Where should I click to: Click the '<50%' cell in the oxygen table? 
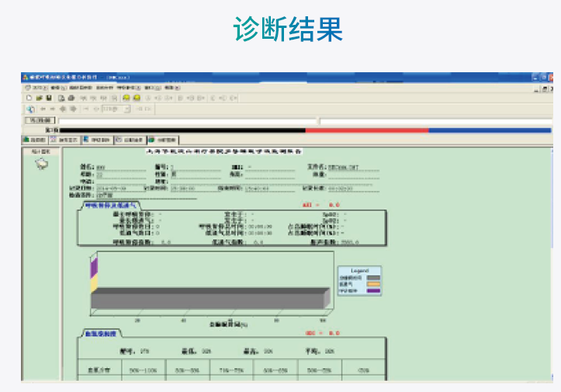(x=363, y=370)
